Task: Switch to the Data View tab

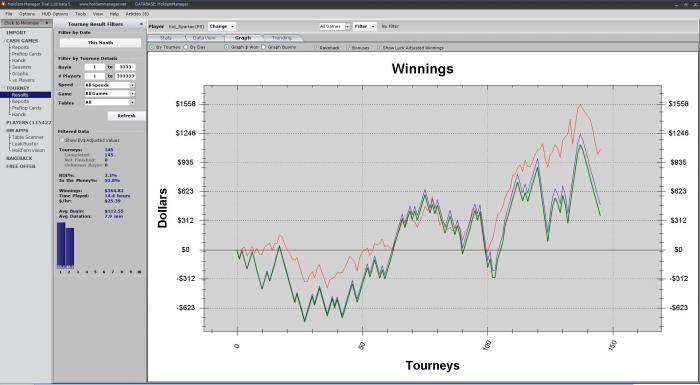Action: (x=204, y=38)
